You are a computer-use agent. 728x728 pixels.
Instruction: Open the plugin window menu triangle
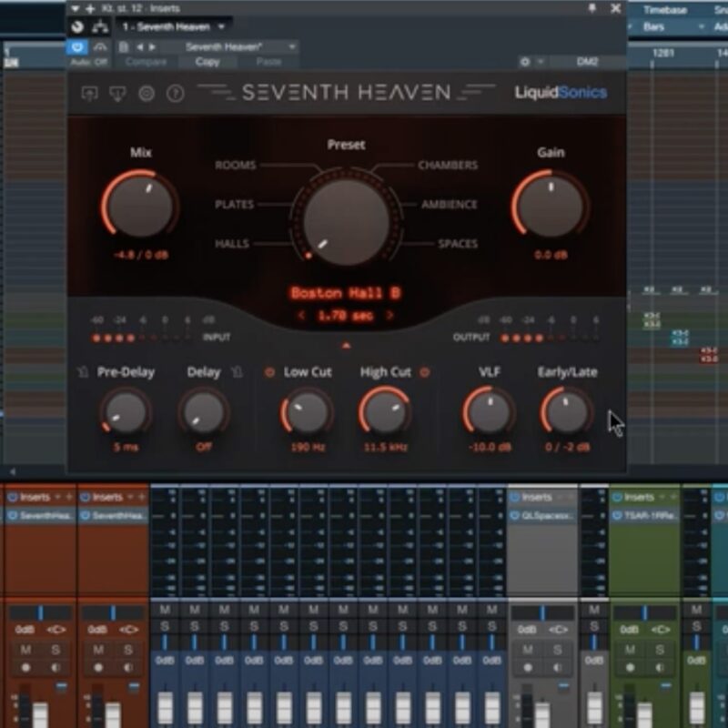(x=75, y=8)
